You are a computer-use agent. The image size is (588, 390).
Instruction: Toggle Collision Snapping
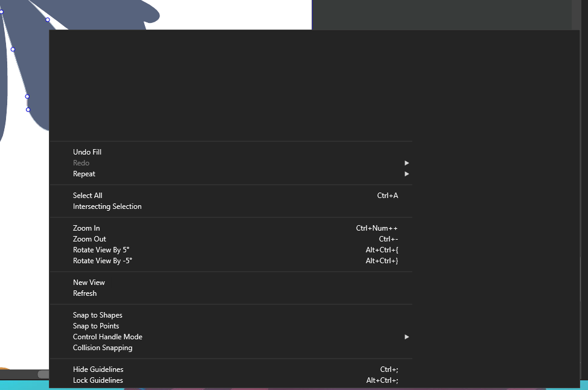pos(103,348)
